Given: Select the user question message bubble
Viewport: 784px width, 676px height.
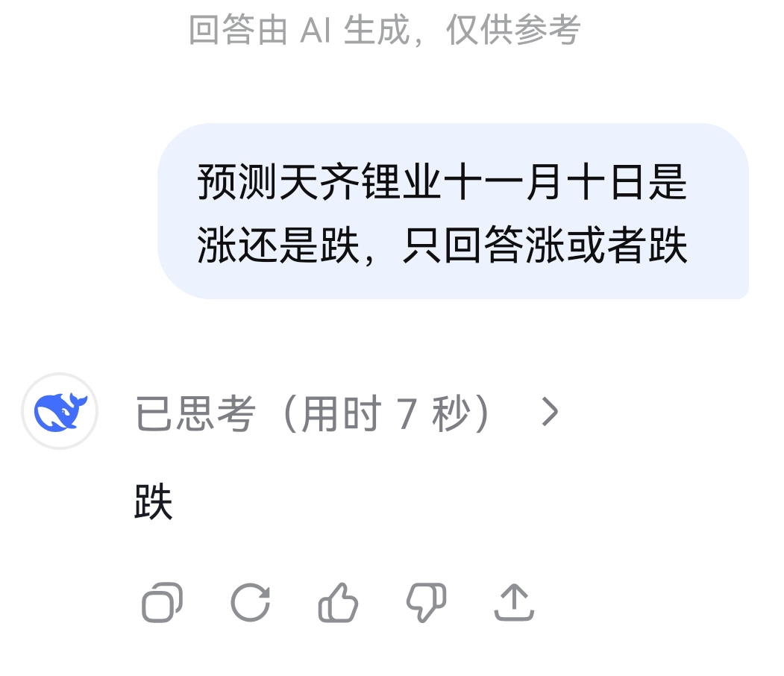Looking at the screenshot, I should [x=453, y=211].
